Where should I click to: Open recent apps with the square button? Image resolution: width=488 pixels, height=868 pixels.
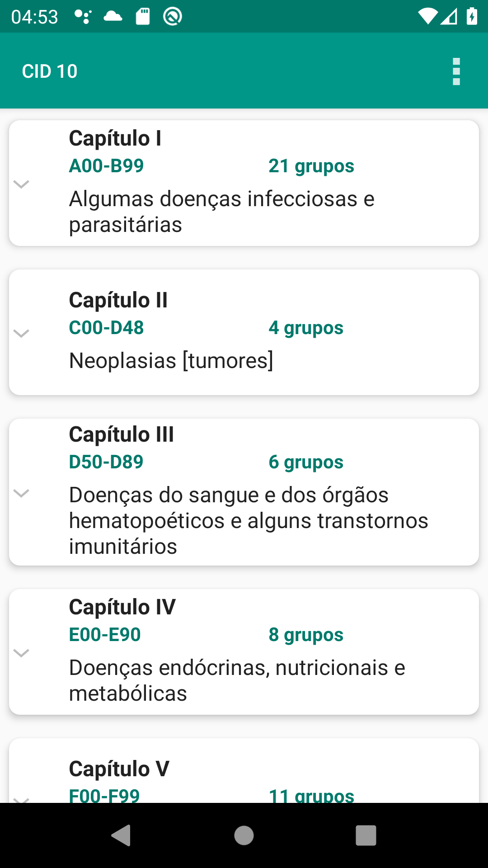coord(366,835)
